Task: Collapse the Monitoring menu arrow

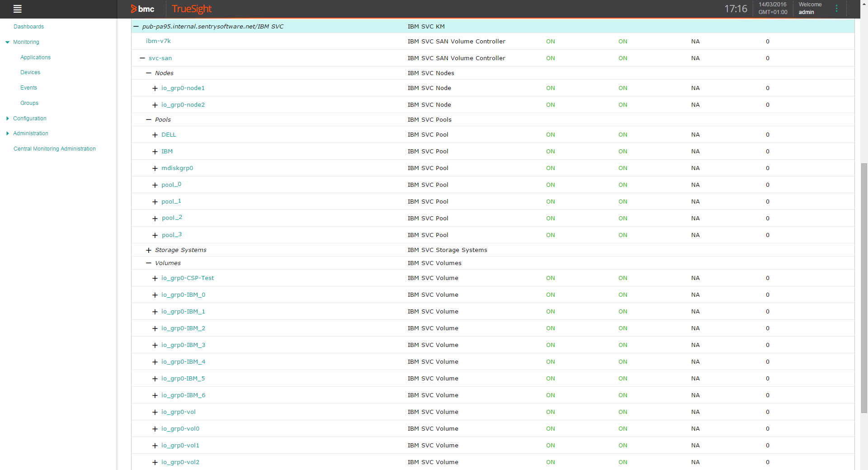Action: (x=7, y=42)
